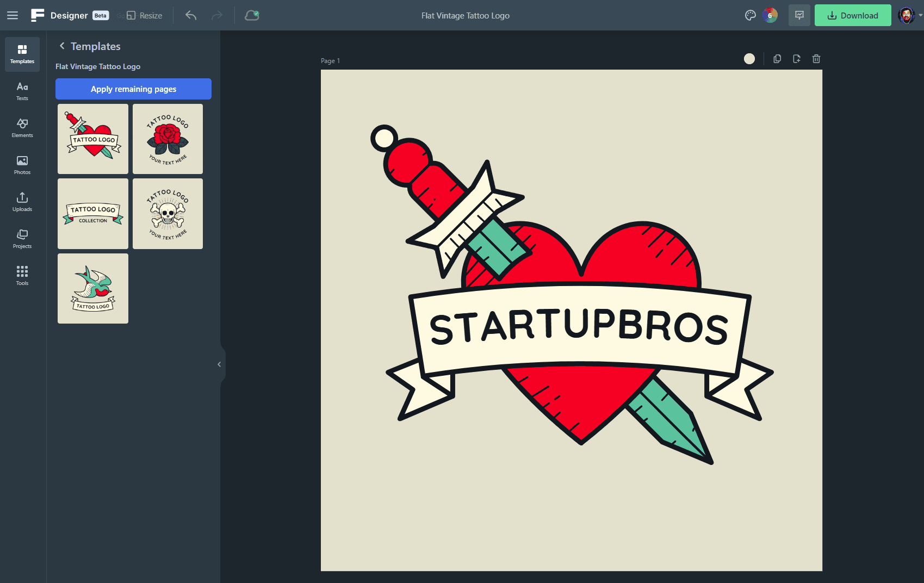Click the design title Flat Vintage Tattoo Logo
The width and height of the screenshot is (924, 583).
tap(466, 16)
